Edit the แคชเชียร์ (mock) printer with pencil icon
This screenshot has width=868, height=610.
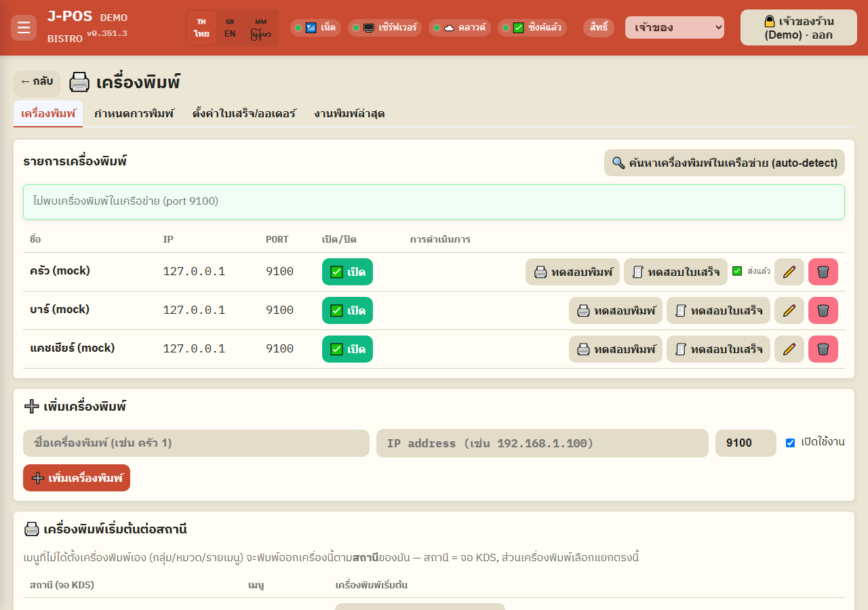[789, 349]
